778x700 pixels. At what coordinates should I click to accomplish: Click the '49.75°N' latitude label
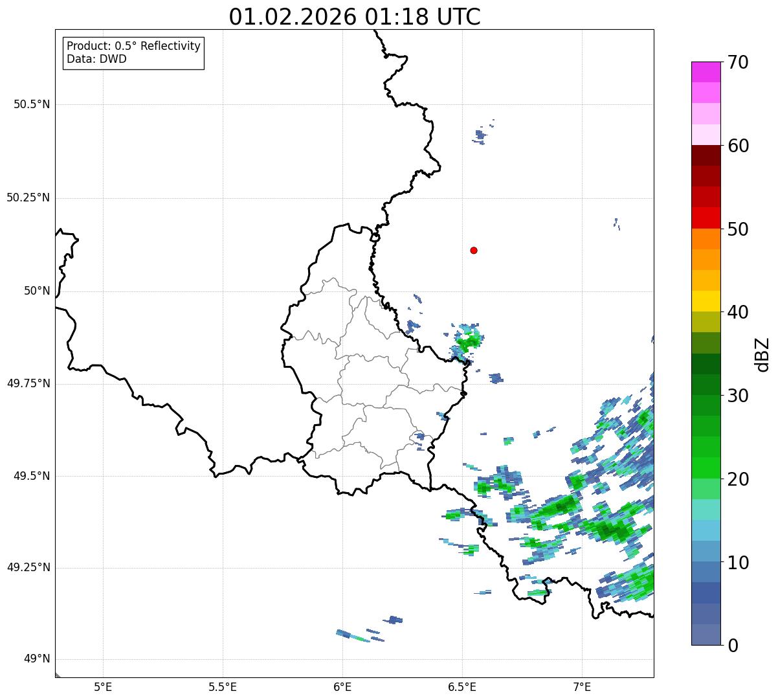(x=28, y=383)
